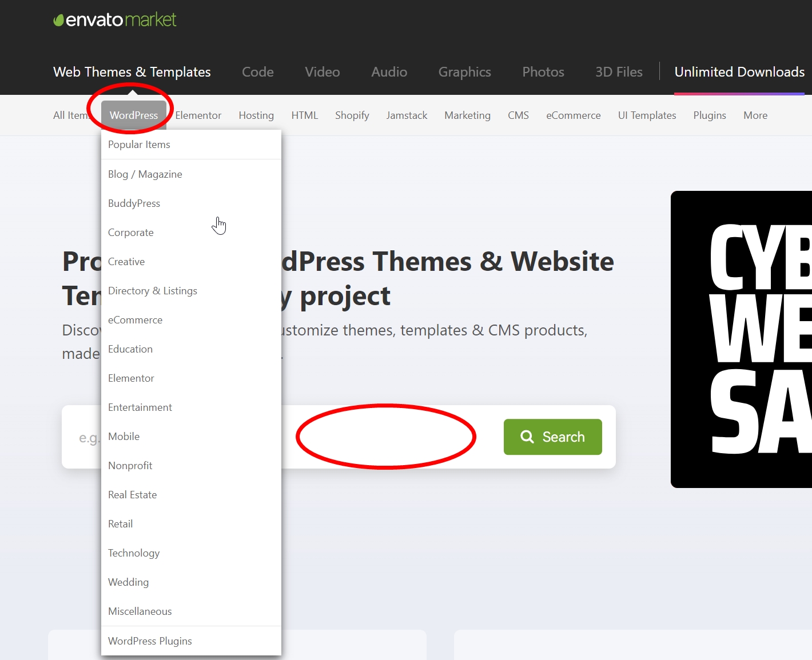Screen dimensions: 812x660
Task: Choose Nonprofit themes
Action: click(191, 466)
